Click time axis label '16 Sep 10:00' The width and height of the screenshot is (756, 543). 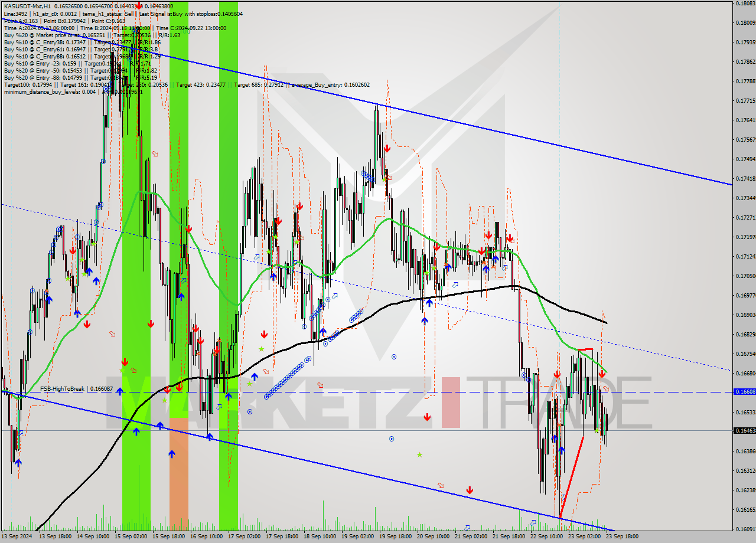[x=207, y=537]
